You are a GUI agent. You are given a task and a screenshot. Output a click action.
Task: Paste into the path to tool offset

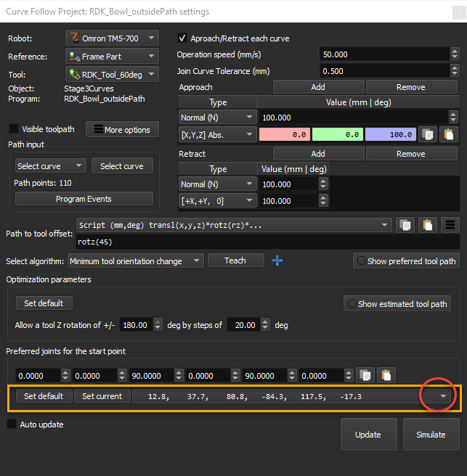(x=429, y=225)
